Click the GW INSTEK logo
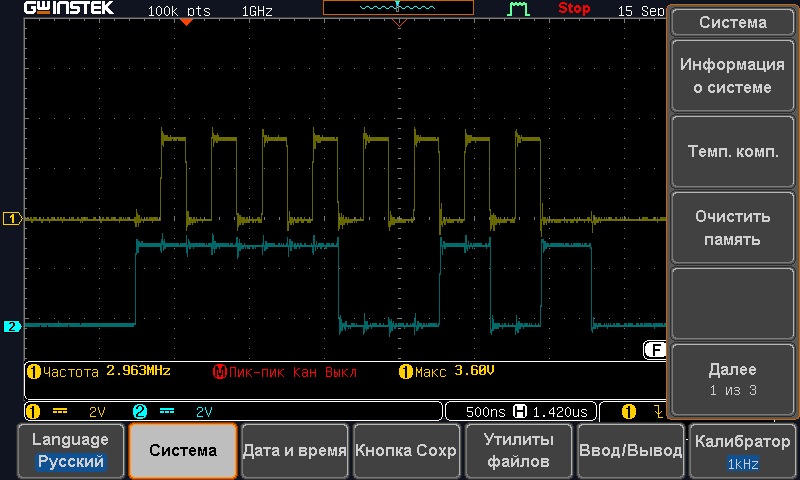The height and width of the screenshot is (480, 800). [x=69, y=8]
